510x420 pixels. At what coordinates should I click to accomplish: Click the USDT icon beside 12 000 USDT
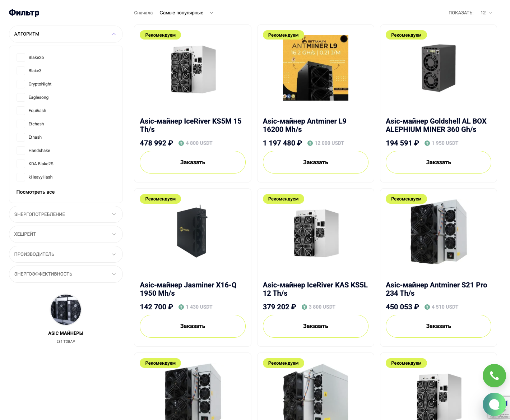[x=310, y=143]
